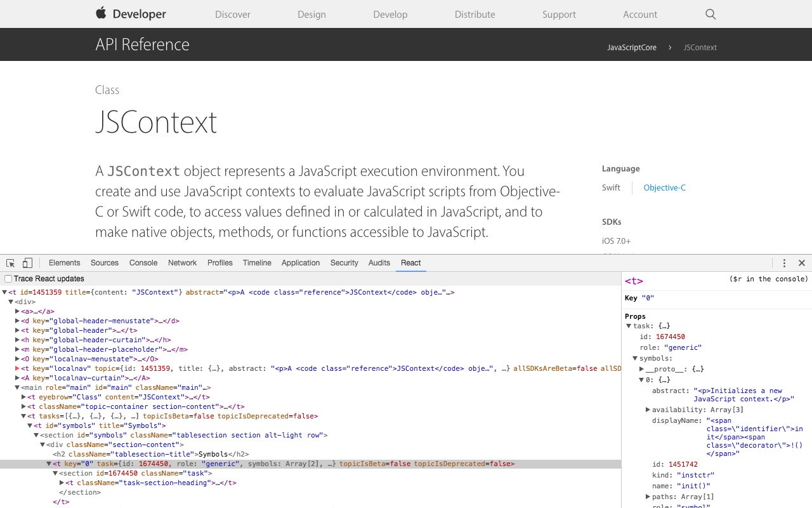The image size is (812, 508).
Task: Open the Console tab
Action: pos(143,263)
